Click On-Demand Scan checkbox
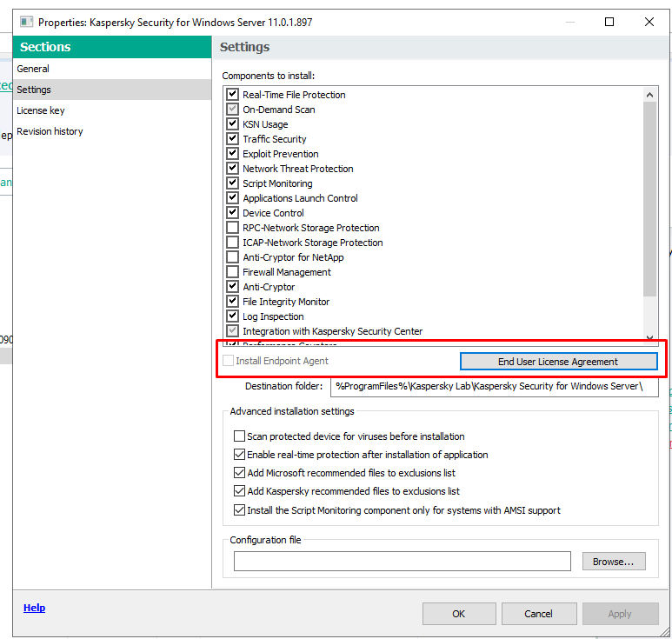672x639 pixels. 232,109
